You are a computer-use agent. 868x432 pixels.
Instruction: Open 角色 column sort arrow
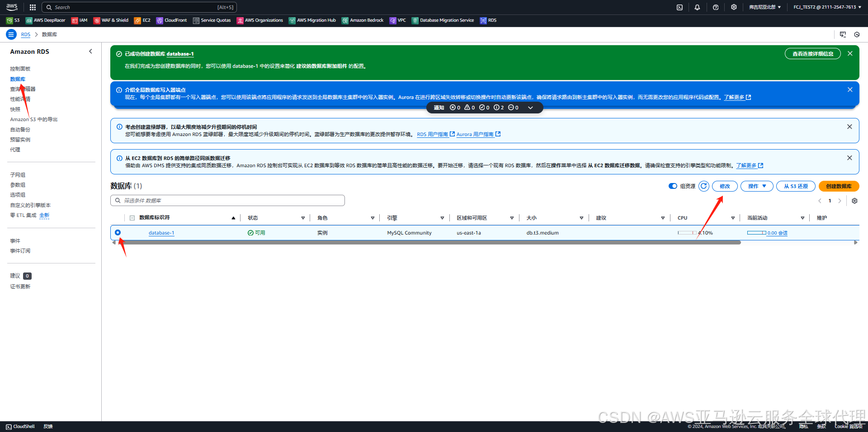click(373, 218)
